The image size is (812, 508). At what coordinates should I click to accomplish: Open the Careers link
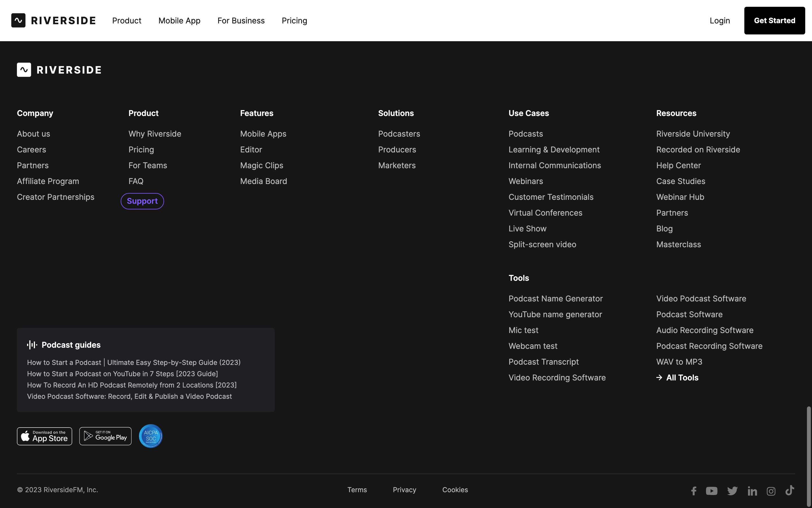[32, 150]
